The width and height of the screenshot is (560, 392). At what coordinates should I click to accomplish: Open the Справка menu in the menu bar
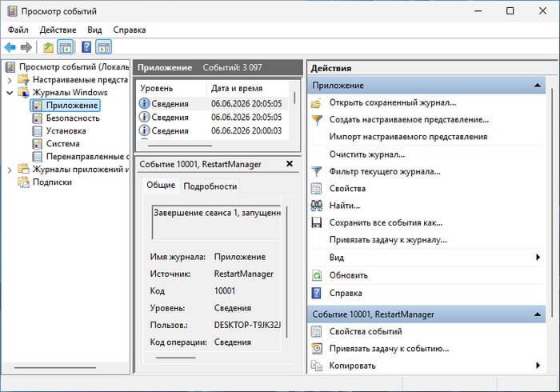(130, 30)
